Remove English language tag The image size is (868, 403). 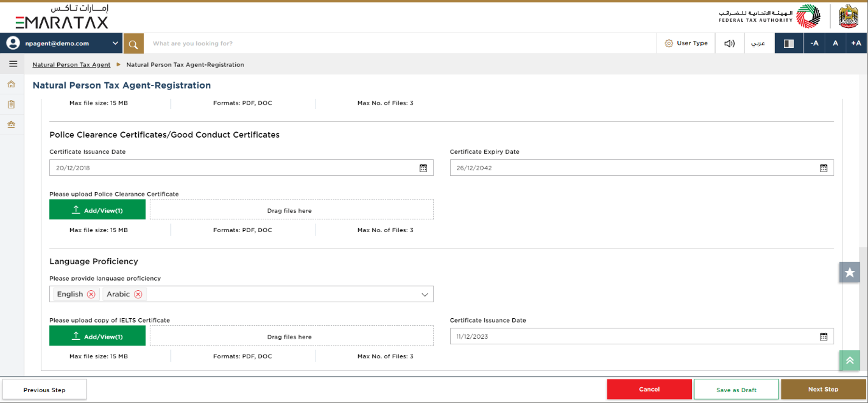[91, 294]
